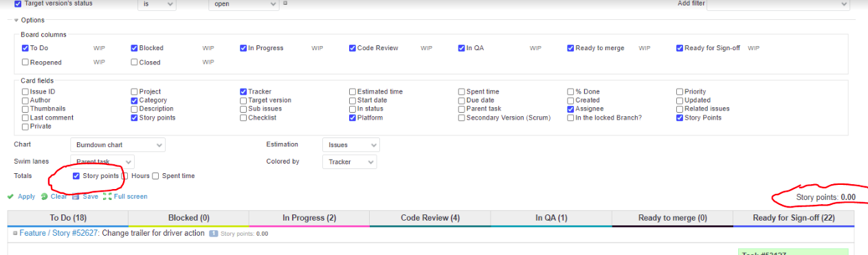Click the small icon next to status value

click(x=285, y=3)
